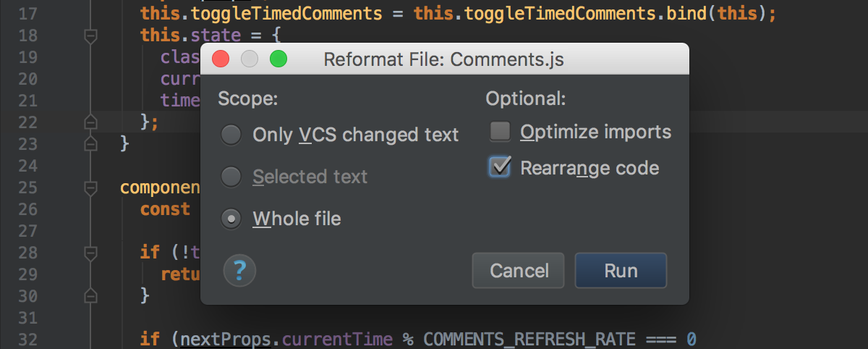Collapse the code block starting at line 18

tap(90, 35)
